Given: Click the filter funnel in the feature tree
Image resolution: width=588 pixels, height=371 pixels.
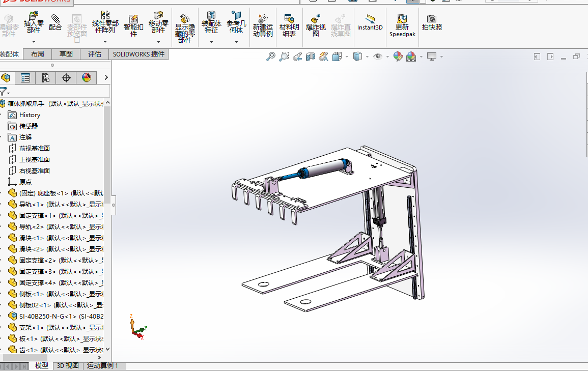Looking at the screenshot, I should pos(4,92).
